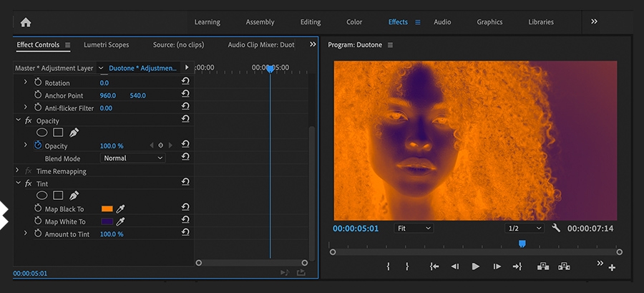Image resolution: width=644 pixels, height=293 pixels.
Task: Click the Opacity 100.0 % value
Action: click(112, 146)
